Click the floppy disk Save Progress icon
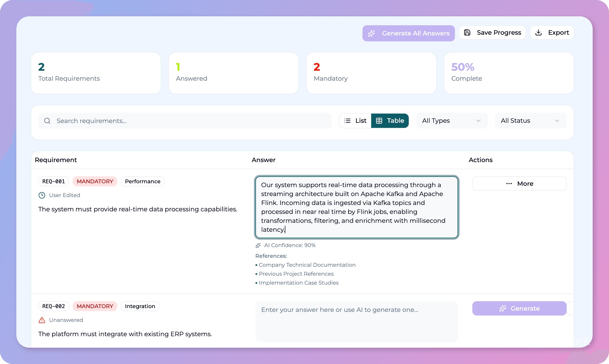This screenshot has height=364, width=609. click(x=467, y=33)
